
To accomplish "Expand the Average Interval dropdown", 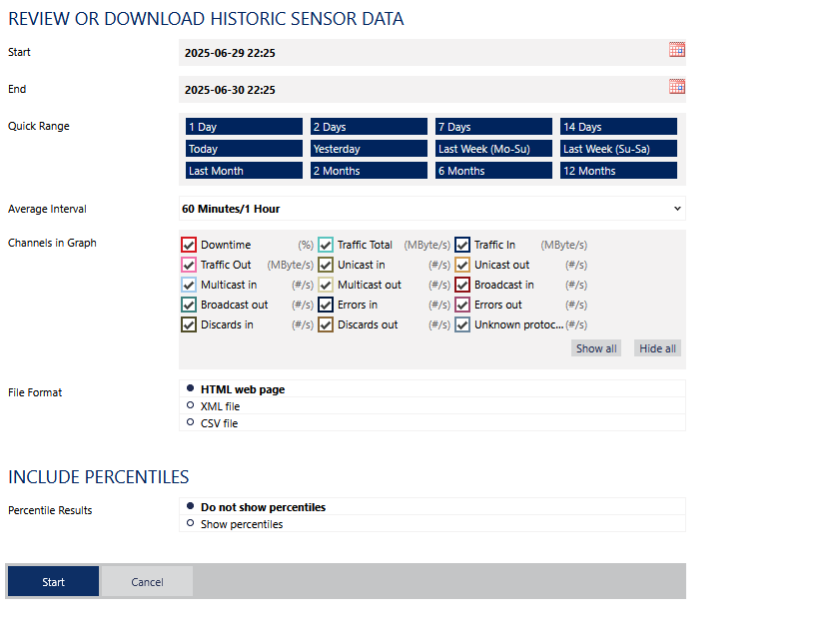I will (x=431, y=209).
